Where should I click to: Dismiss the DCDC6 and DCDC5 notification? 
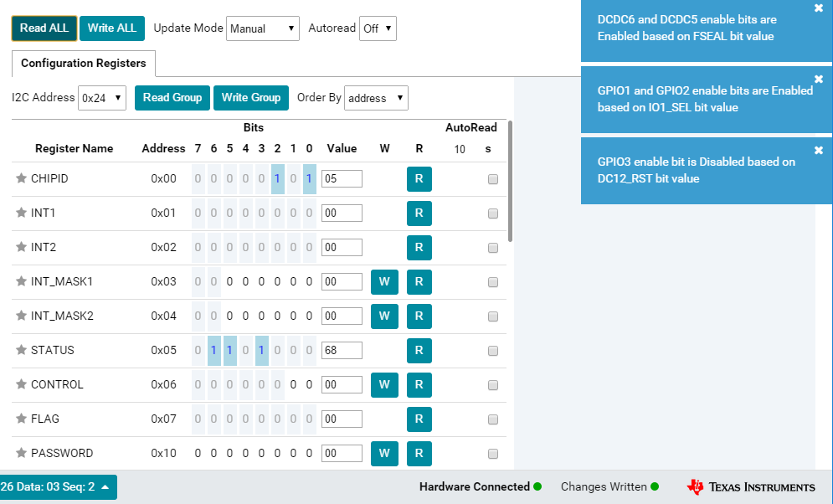coord(819,8)
